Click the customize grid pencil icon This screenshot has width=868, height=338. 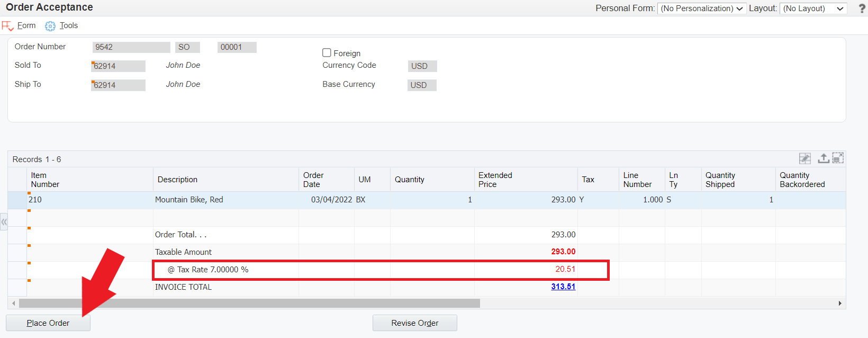point(805,158)
